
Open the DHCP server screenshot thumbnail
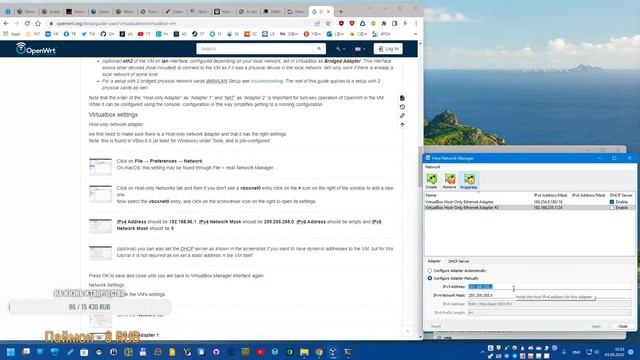[100, 253]
